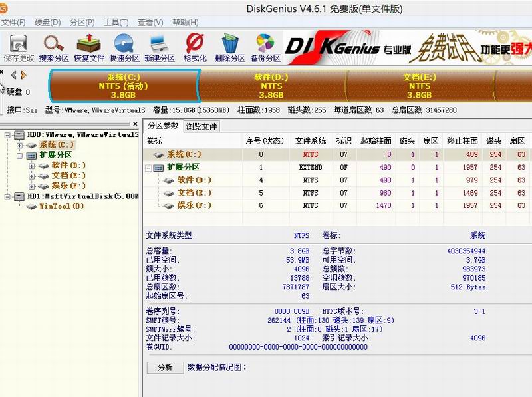Click the 标识 column header

(x=344, y=141)
